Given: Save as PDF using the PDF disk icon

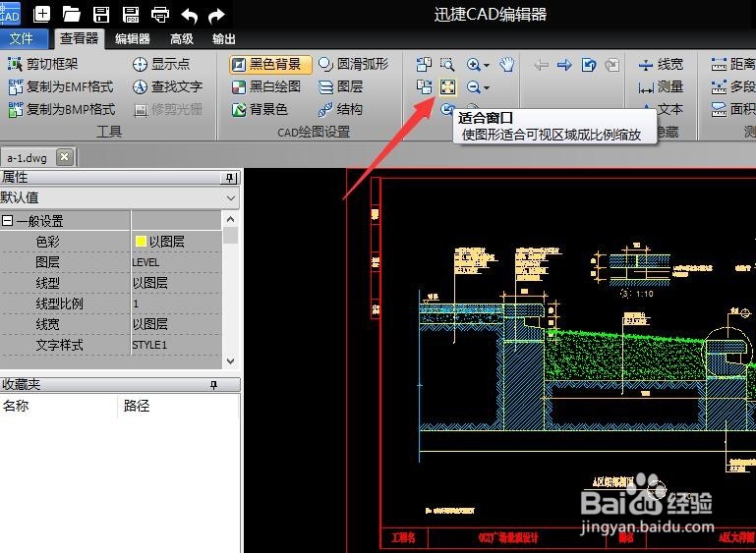Looking at the screenshot, I should [x=131, y=15].
